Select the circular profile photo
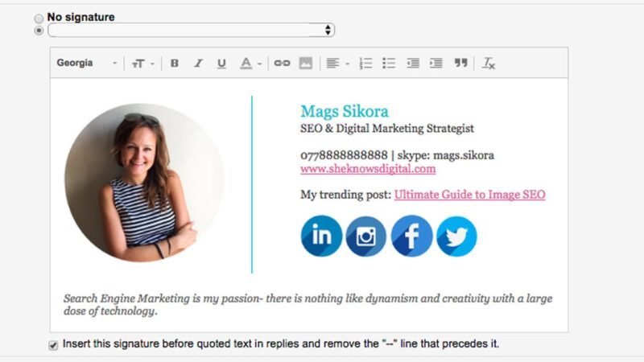This screenshot has height=362, width=644. [144, 183]
